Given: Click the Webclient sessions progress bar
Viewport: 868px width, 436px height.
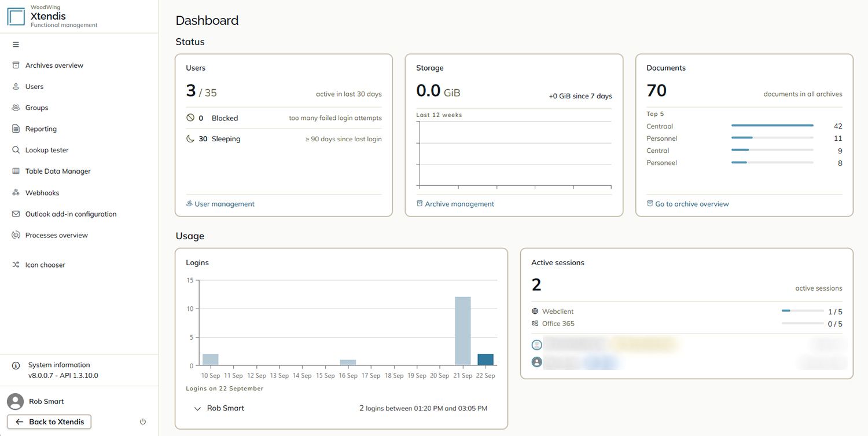Looking at the screenshot, I should click(x=803, y=311).
